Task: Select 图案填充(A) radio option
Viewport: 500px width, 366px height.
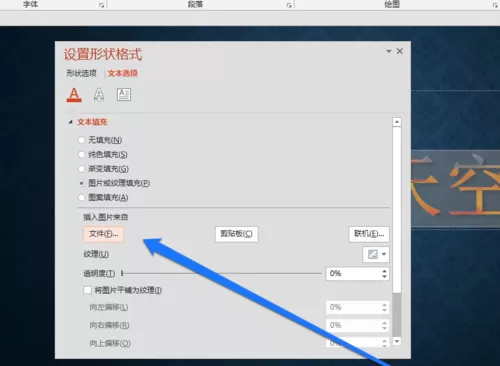Action: click(x=81, y=197)
